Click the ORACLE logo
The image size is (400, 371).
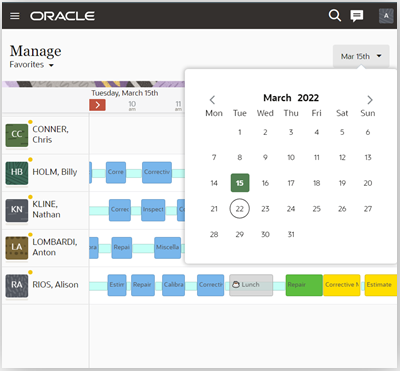(62, 16)
